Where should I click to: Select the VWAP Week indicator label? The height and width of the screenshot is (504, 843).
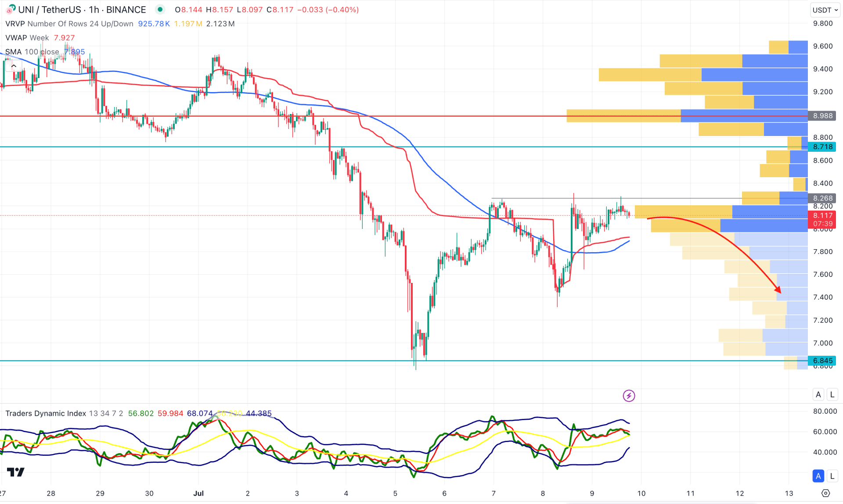pyautogui.click(x=27, y=38)
